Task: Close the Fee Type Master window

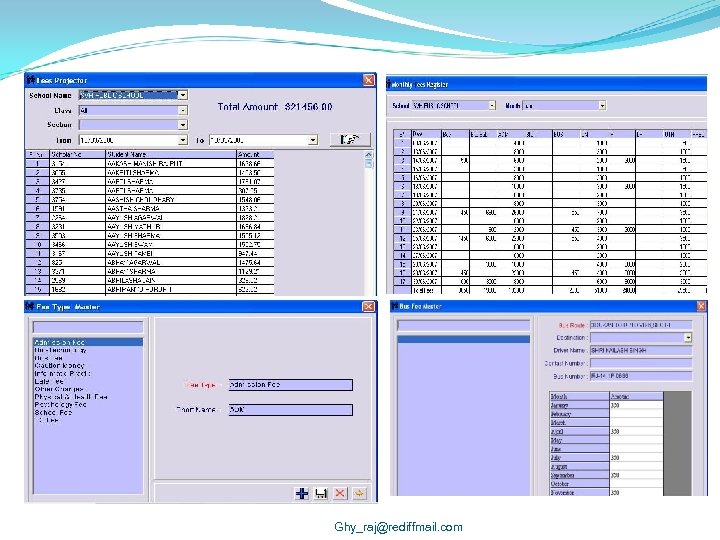Action: pyautogui.click(x=368, y=306)
